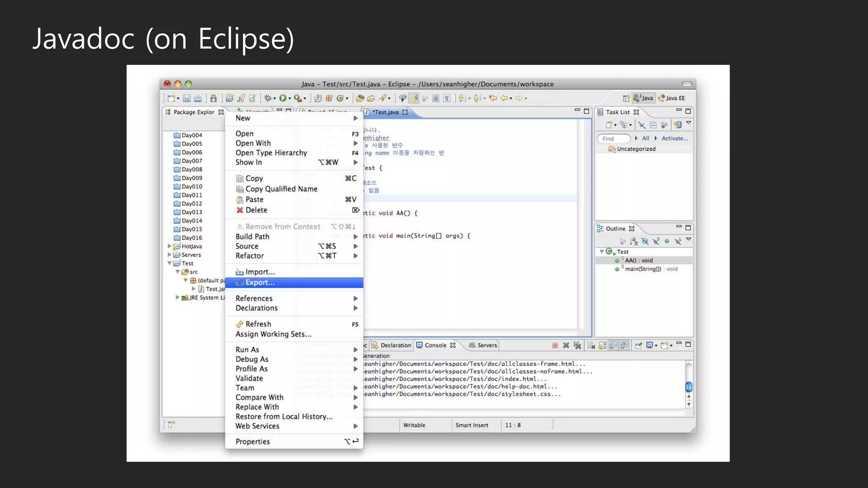Toggle Show Console on standard output change
The height and width of the screenshot is (488, 868).
(x=613, y=345)
